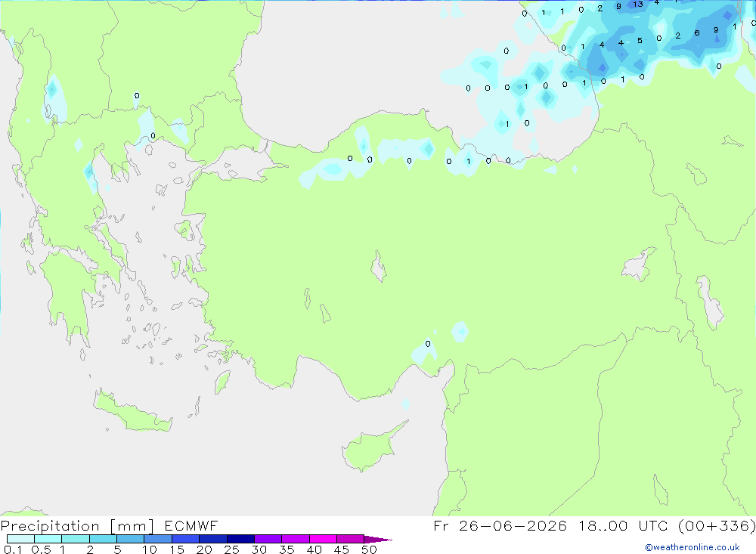This screenshot has height=554, width=756.
Task: Pick the 0.5–1 mm legend swatch
Action: pos(48,539)
